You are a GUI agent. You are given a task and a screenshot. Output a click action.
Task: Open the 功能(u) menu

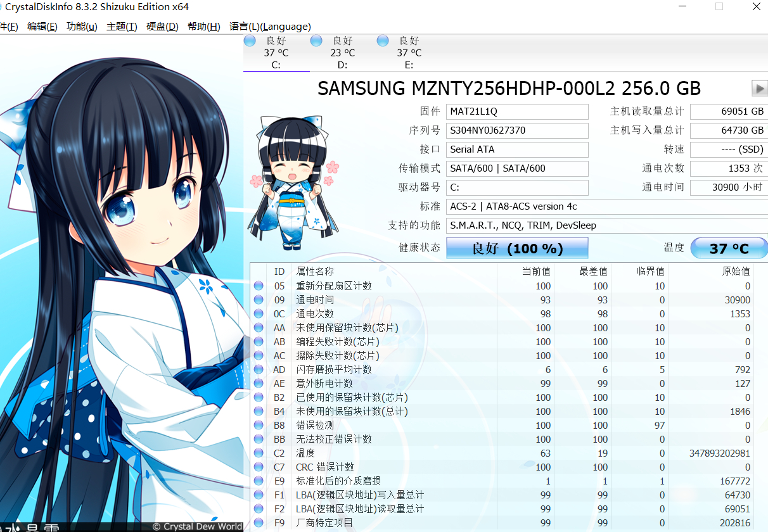tap(82, 26)
